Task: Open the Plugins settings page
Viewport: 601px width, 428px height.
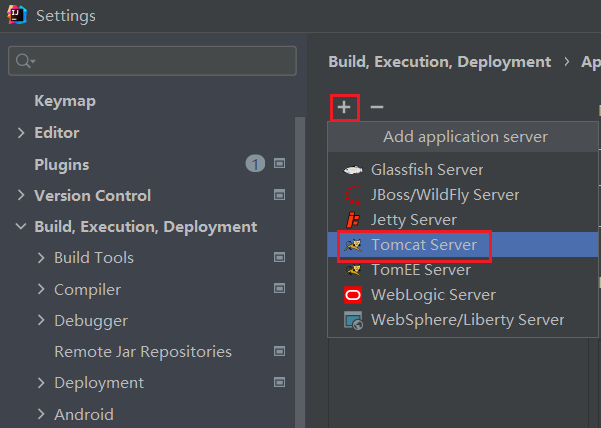Action: 62,165
